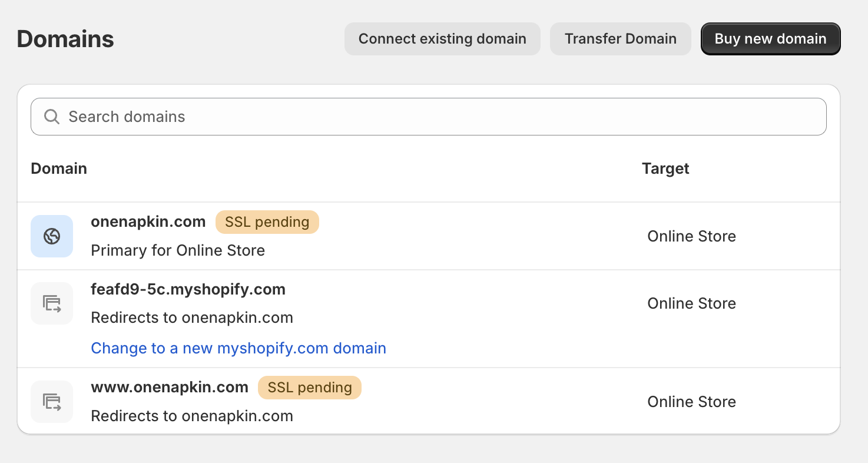Image resolution: width=868 pixels, height=463 pixels.
Task: Select the SSL pending badge on onenapkin.com
Action: click(x=267, y=222)
